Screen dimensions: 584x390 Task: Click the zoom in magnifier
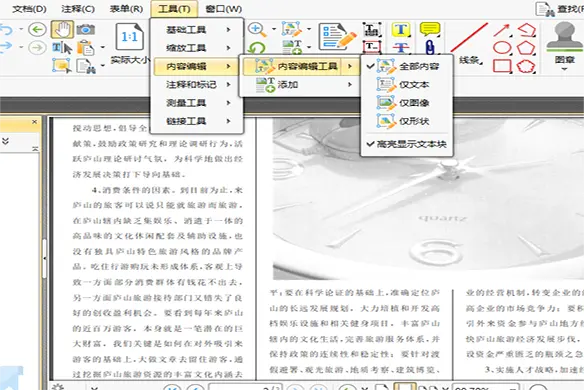[x=257, y=29]
